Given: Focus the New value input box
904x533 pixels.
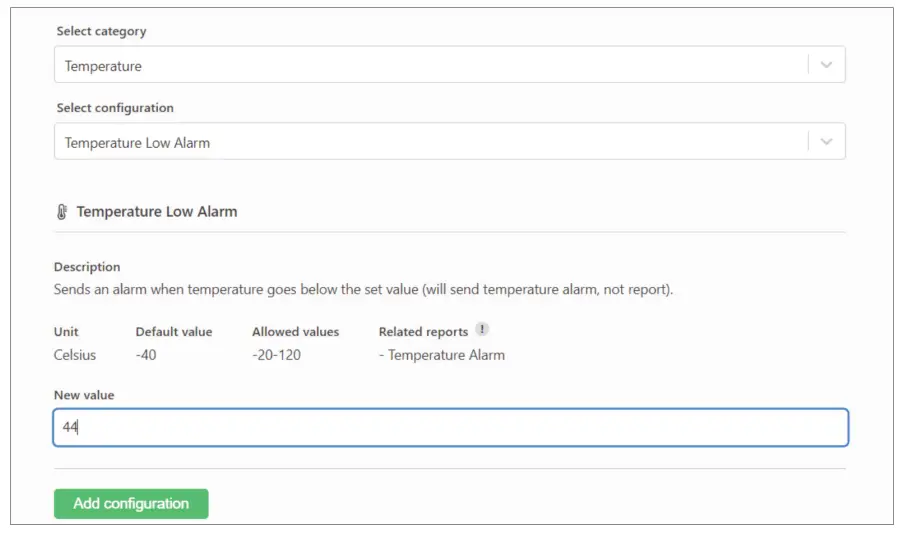Looking at the screenshot, I should pyautogui.click(x=450, y=427).
